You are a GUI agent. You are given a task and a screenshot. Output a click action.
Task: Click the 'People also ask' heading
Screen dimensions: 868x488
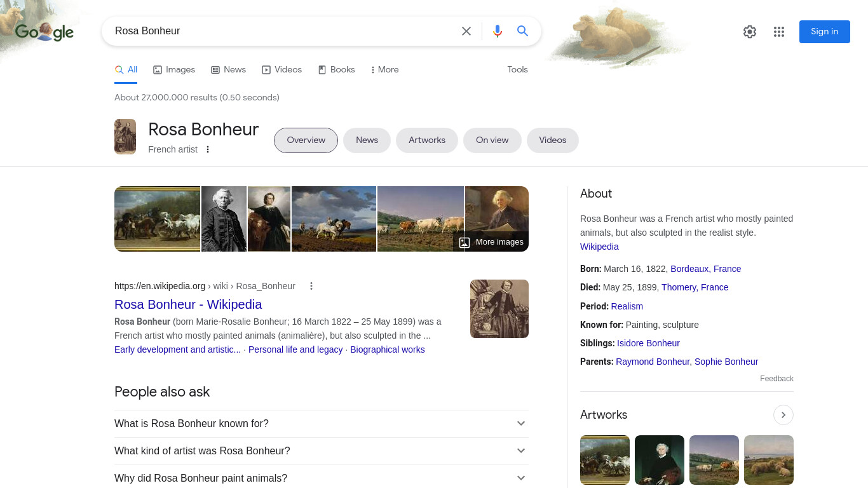tap(162, 392)
